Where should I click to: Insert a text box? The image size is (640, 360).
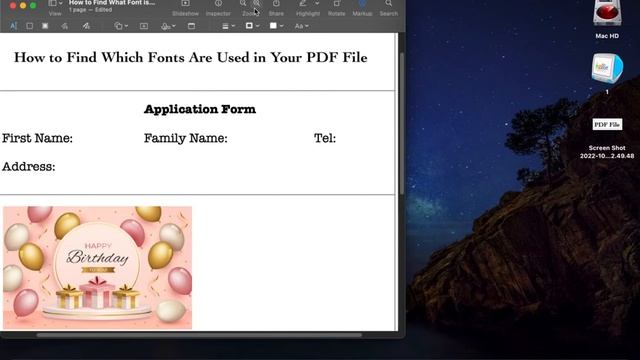[x=144, y=26]
